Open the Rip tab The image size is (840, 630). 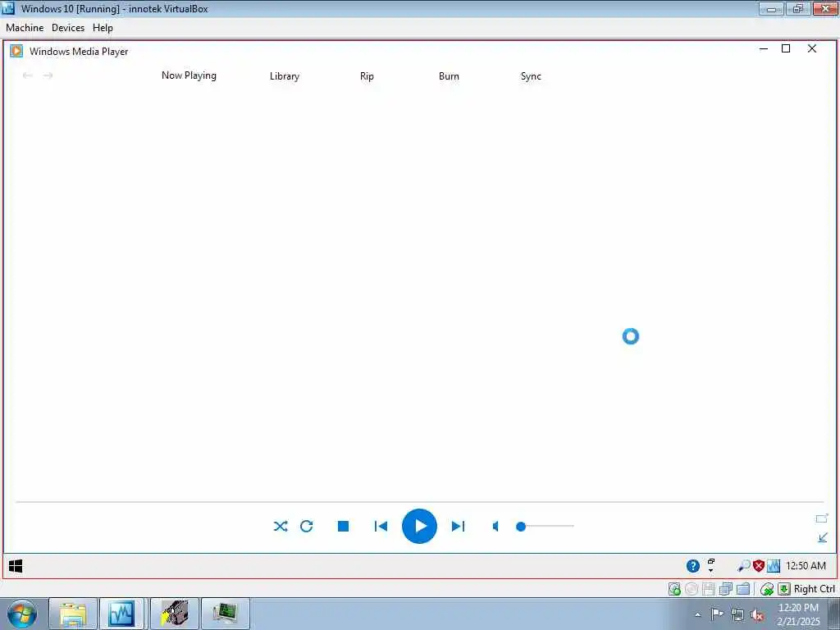tap(367, 76)
